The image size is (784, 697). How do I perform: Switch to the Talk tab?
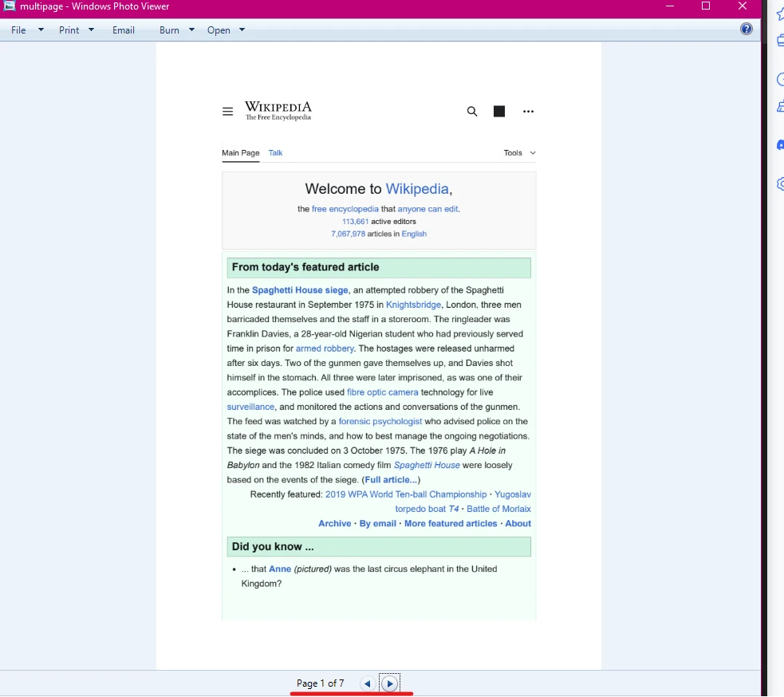275,152
